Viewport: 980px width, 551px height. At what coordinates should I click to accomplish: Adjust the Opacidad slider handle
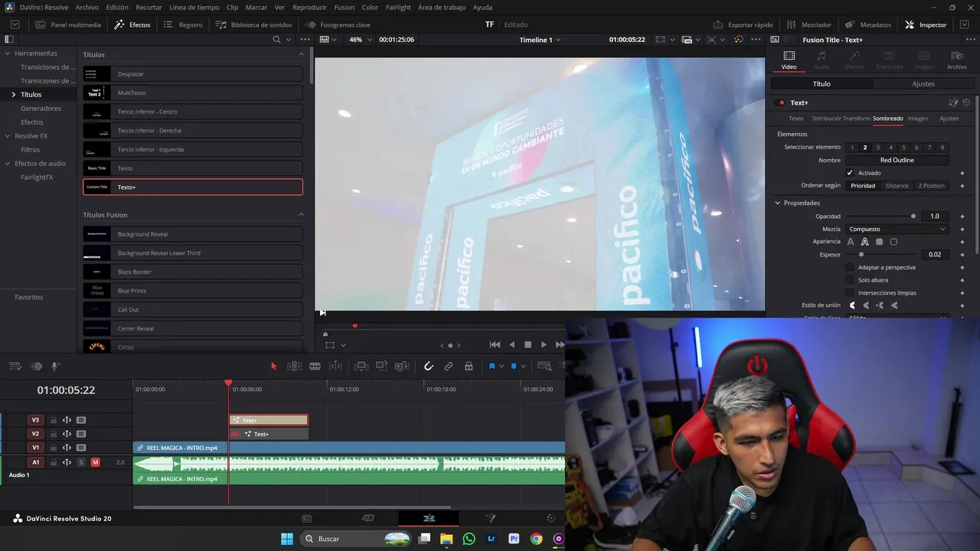tap(913, 217)
